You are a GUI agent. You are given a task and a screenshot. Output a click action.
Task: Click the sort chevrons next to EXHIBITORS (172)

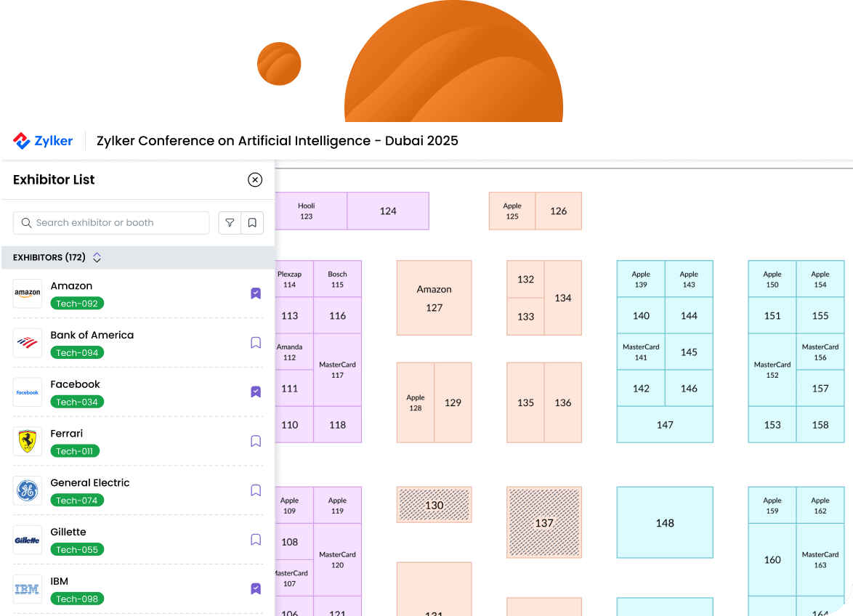(96, 257)
